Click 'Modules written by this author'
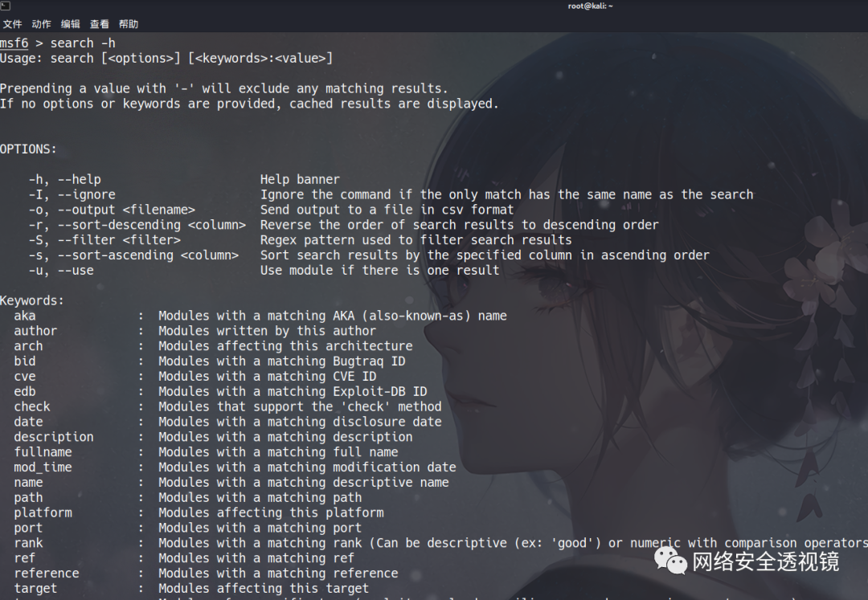This screenshot has height=600, width=868. coord(268,331)
